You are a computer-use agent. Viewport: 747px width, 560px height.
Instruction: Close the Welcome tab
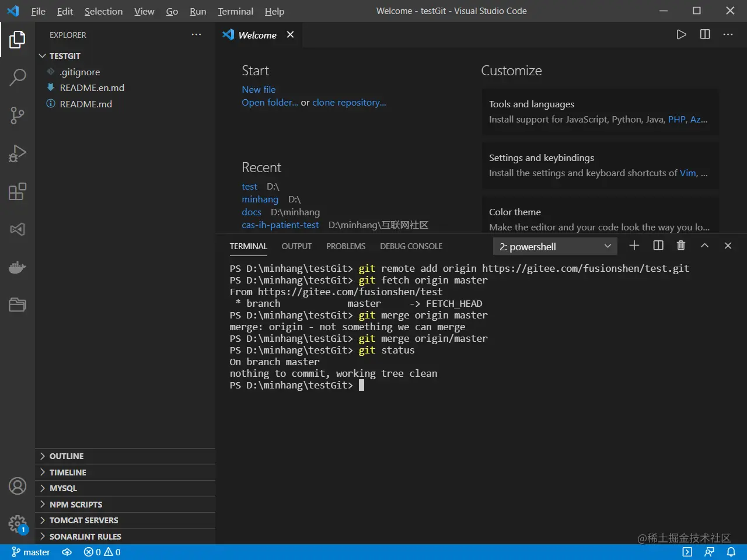[290, 34]
